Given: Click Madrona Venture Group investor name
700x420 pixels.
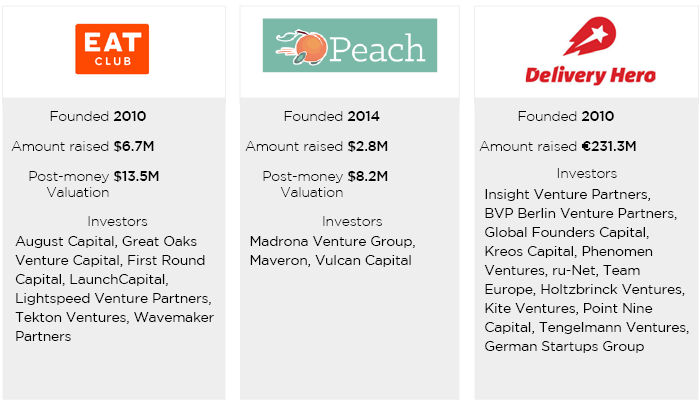Looking at the screenshot, I should (x=332, y=241).
